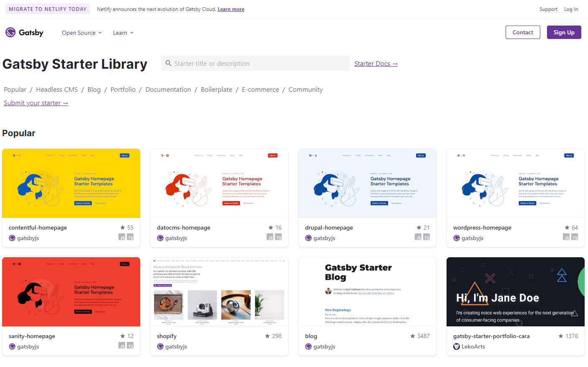The image size is (588, 367).
Task: Open the Log In link
Action: (571, 9)
